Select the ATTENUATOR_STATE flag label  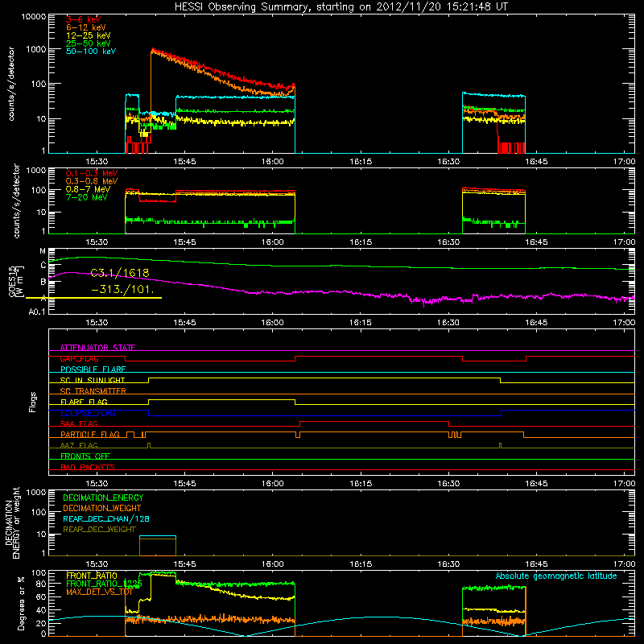[x=97, y=348]
